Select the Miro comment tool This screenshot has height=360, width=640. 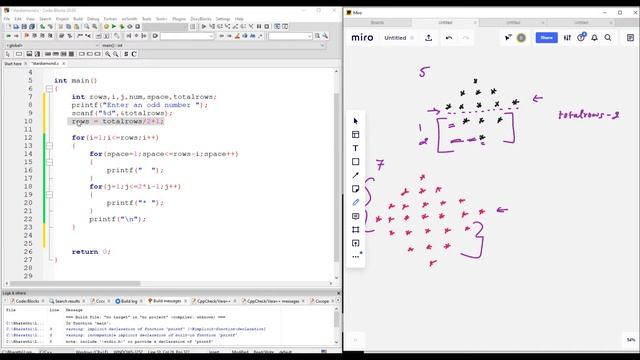click(x=356, y=216)
